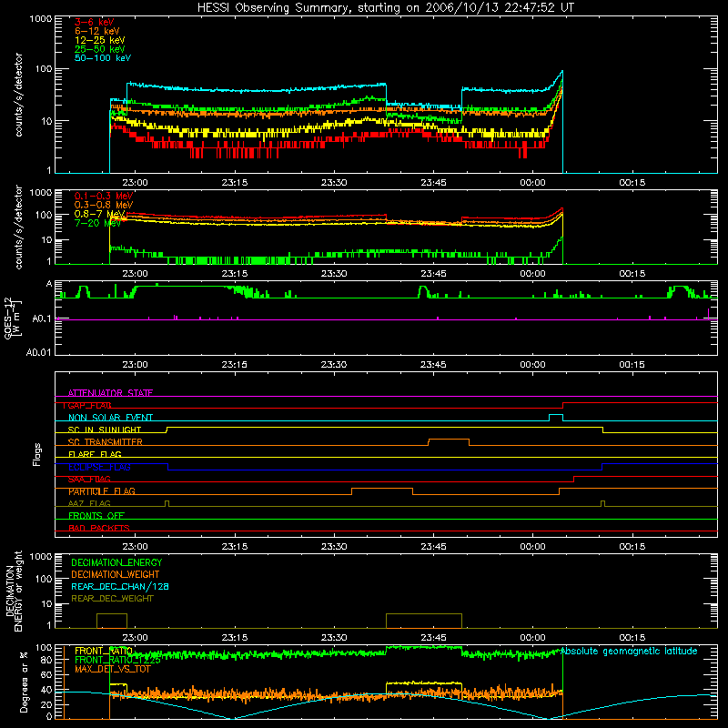Click the vertical Flags axis label

(x=37, y=454)
